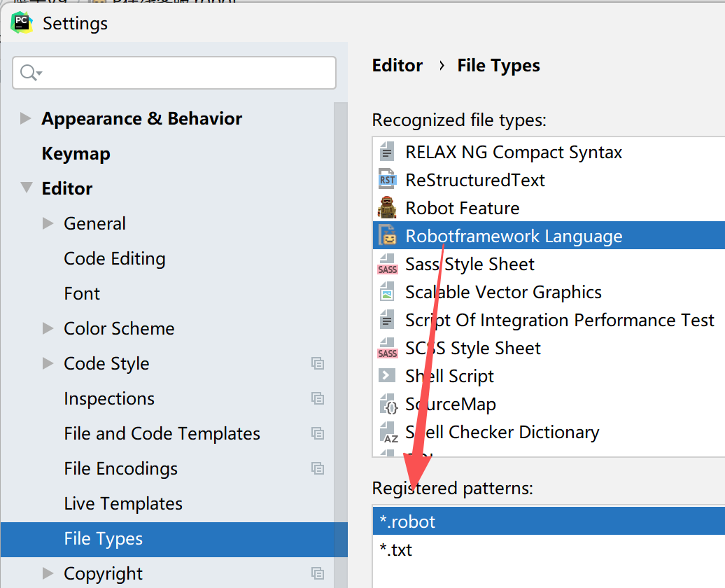This screenshot has width=725, height=588.
Task: Open the Keymap settings page
Action: click(x=76, y=153)
